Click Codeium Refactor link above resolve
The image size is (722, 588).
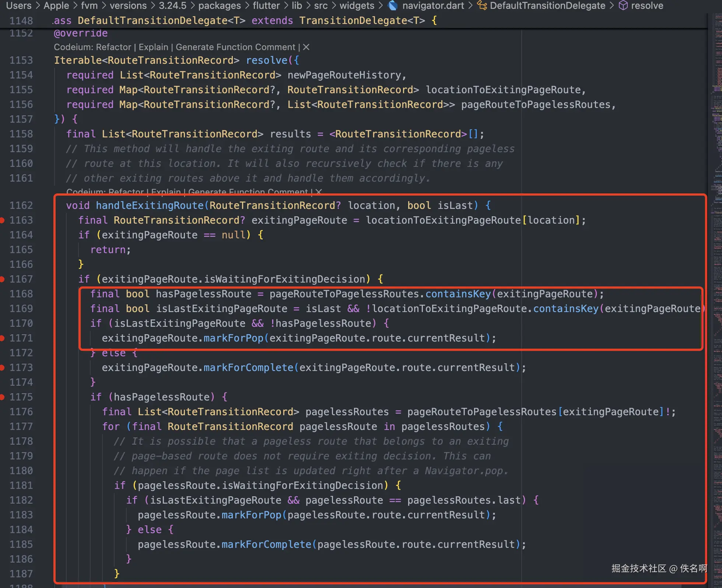113,47
